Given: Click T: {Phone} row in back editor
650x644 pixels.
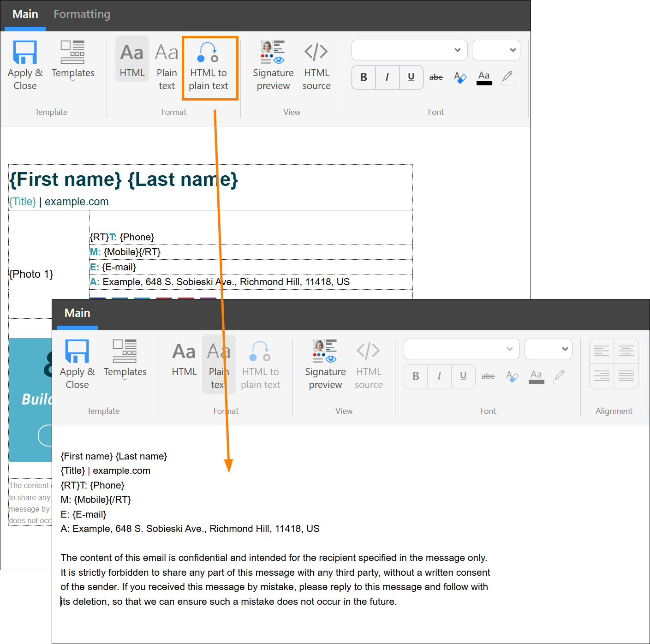Looking at the screenshot, I should tap(250, 237).
